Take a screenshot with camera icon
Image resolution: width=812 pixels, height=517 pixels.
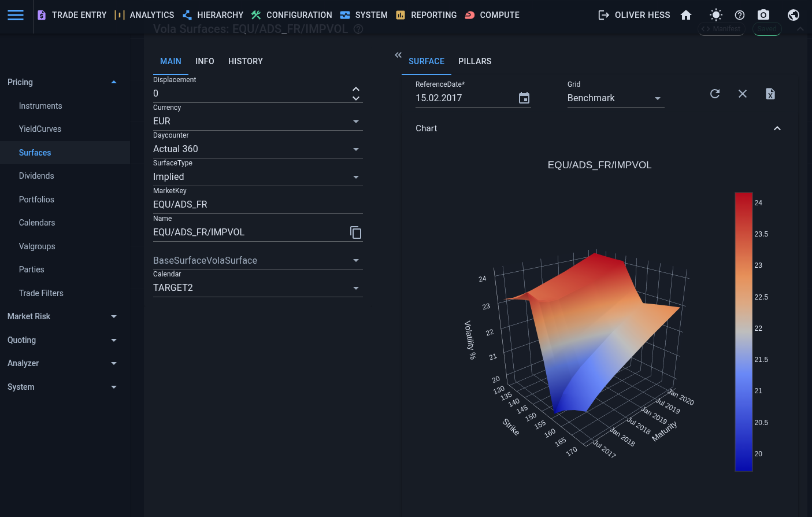click(763, 15)
